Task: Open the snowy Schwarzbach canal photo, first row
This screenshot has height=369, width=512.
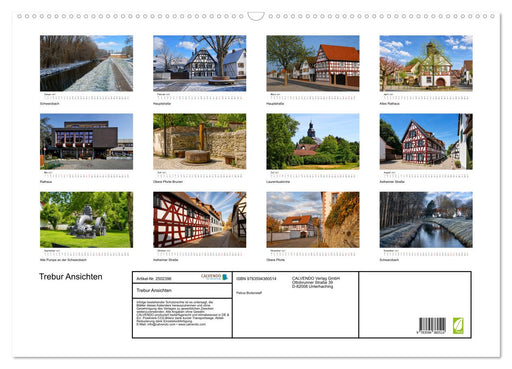Action: tap(87, 63)
